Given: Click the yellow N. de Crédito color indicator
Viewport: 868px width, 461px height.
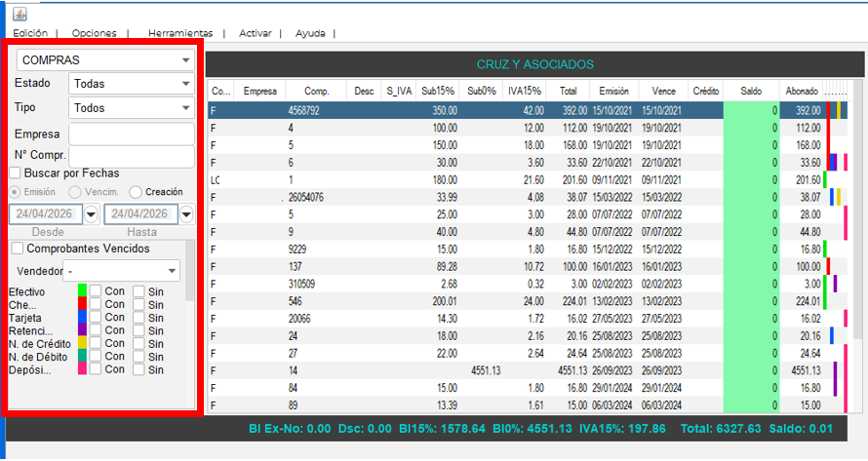Looking at the screenshot, I should [x=83, y=342].
